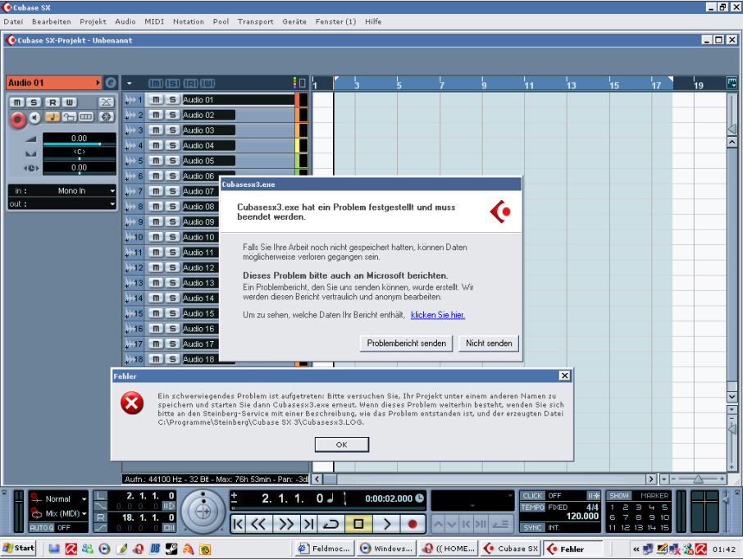Click the transport Rewind button

pyautogui.click(x=258, y=524)
